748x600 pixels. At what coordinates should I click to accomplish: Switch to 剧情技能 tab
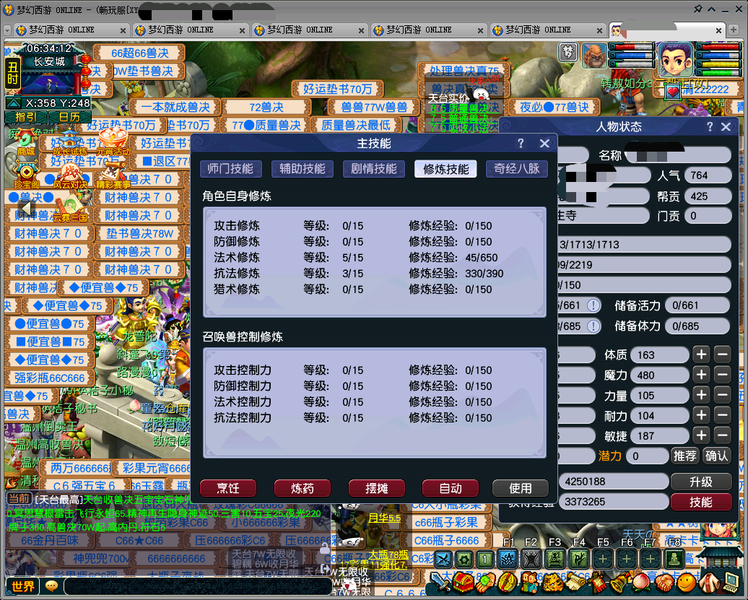(374, 169)
